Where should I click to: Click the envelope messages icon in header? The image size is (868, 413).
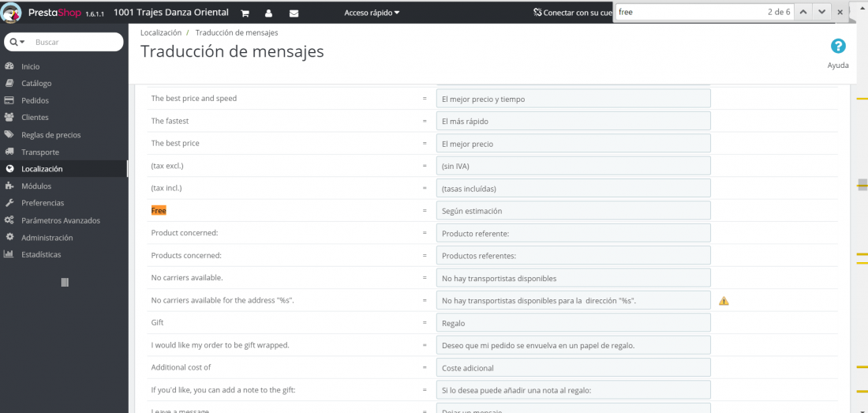[294, 13]
